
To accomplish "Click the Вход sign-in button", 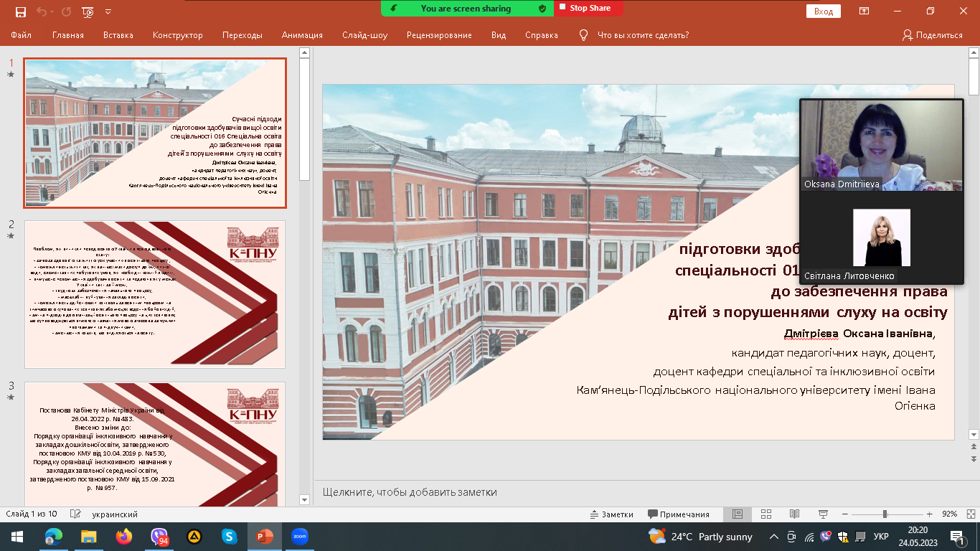I will [x=823, y=11].
